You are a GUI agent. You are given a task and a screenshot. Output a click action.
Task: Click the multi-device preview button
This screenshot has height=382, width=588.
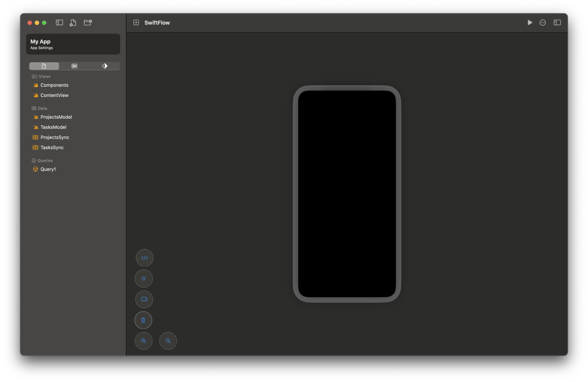(144, 299)
